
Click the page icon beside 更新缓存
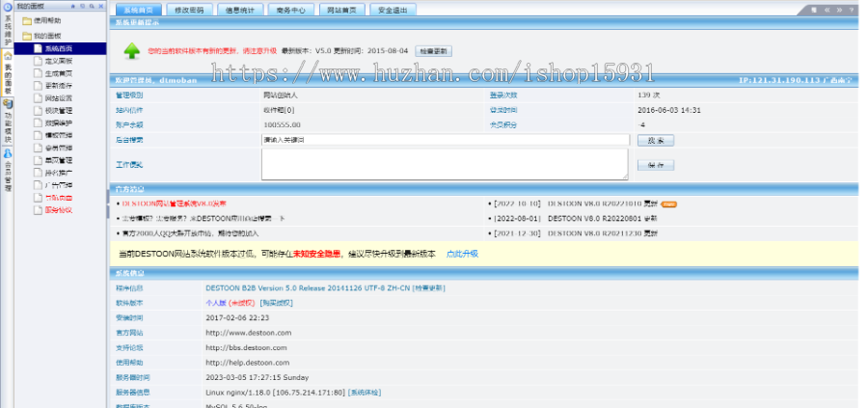pos(38,85)
